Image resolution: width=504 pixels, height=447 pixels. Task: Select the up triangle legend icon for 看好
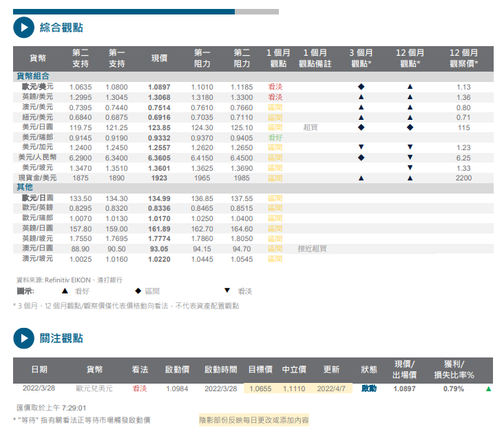(64, 291)
